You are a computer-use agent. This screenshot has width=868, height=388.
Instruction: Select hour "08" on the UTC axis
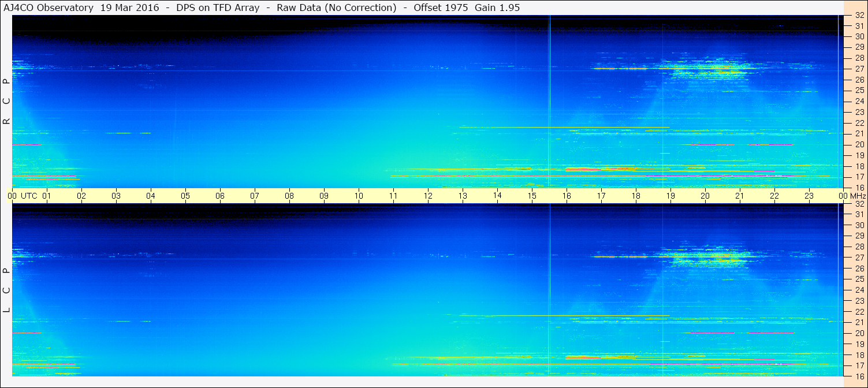point(289,196)
